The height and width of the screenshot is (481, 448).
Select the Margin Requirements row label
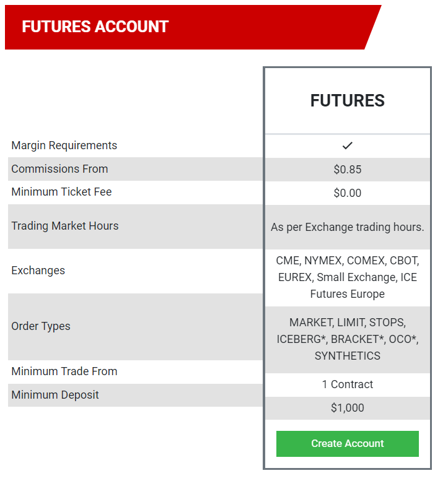(64, 145)
